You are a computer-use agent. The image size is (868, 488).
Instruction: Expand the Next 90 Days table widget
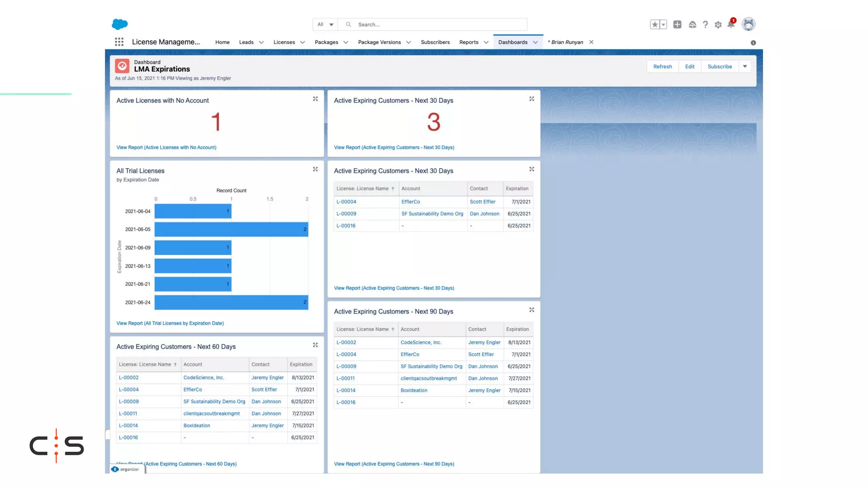pyautogui.click(x=531, y=310)
